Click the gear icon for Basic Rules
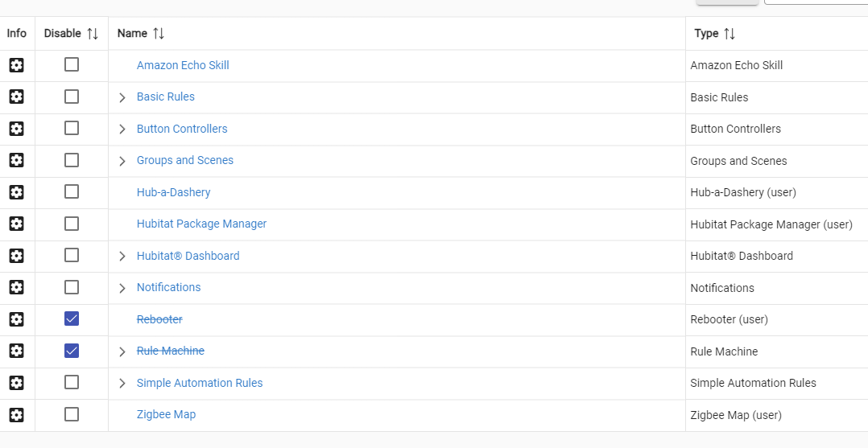 tap(16, 97)
